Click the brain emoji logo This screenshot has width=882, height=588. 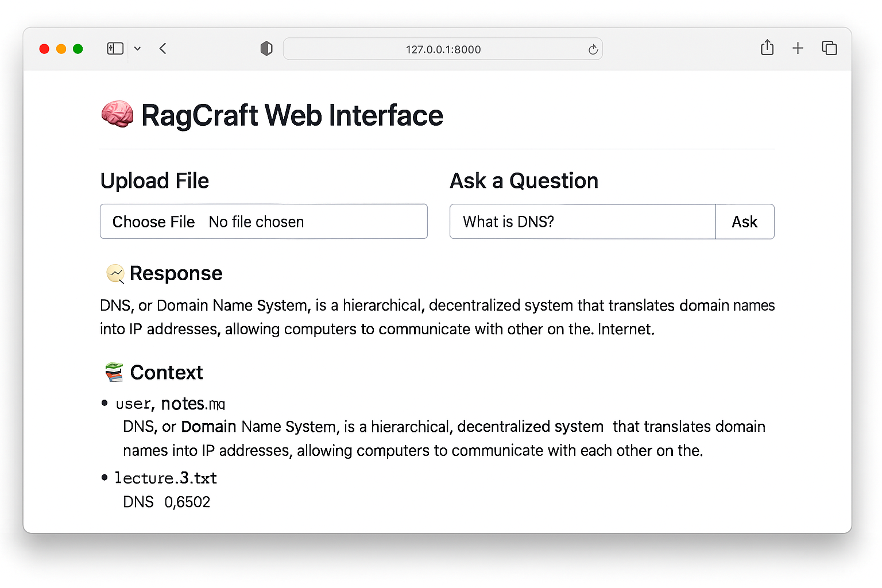click(118, 114)
